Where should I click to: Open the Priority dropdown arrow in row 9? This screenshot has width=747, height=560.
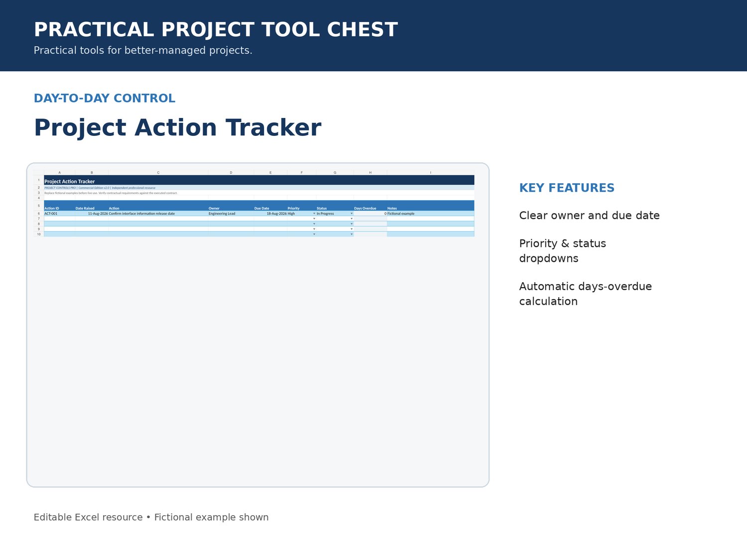314,229
